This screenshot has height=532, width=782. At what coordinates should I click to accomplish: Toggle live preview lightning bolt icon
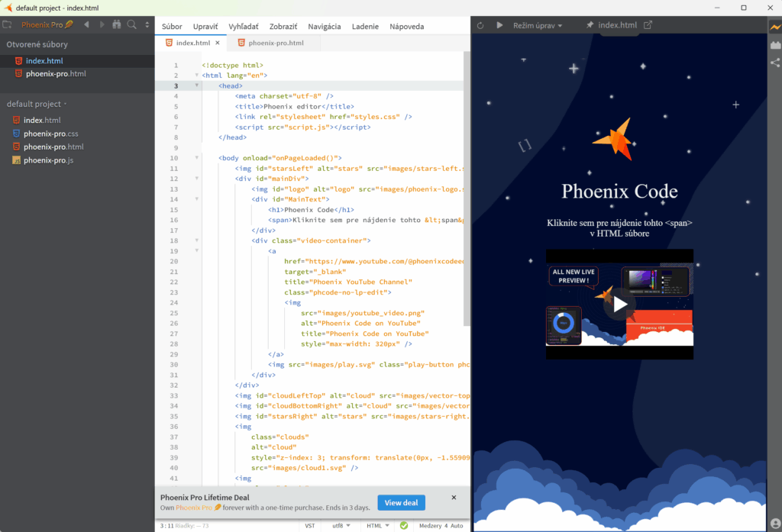pos(775,27)
